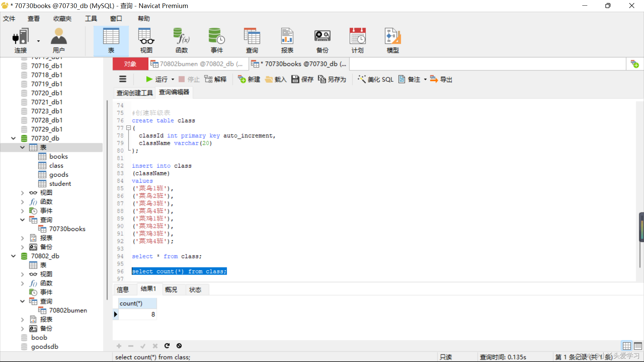The image size is (644, 362).
Task: Click the stop loading icon below results
Action: [x=179, y=346]
